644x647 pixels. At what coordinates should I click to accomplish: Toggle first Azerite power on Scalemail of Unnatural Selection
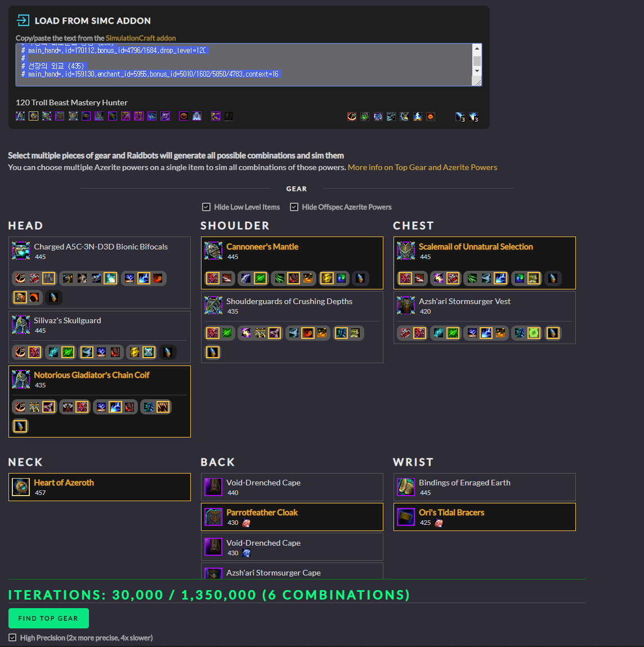405,278
